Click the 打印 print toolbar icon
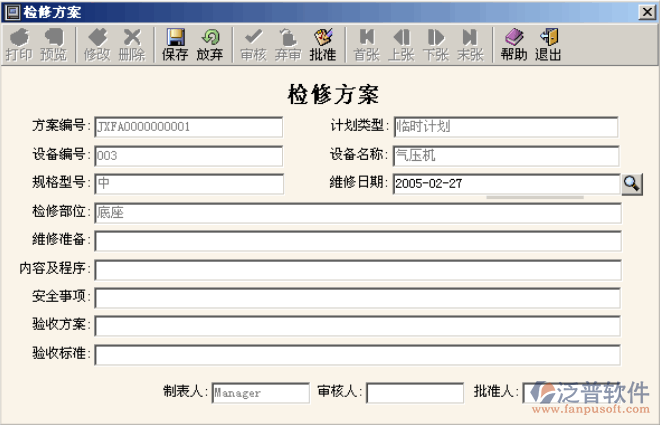The image size is (660, 425). tap(19, 45)
